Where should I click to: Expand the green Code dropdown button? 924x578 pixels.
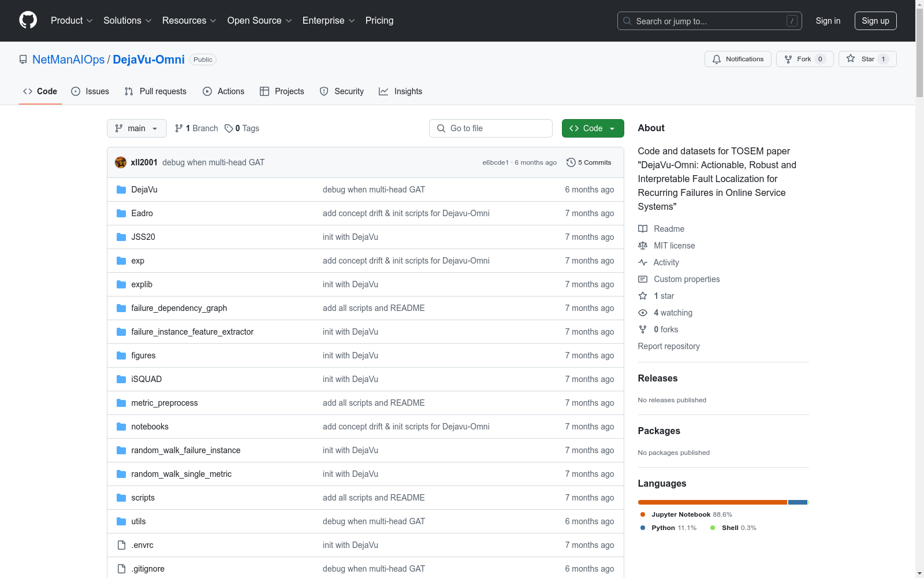coord(593,128)
